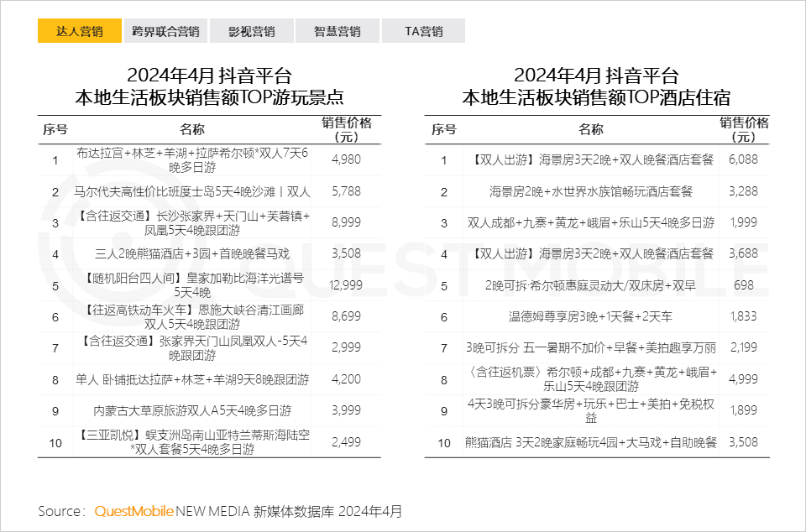Viewport: 806px width, 532px height.
Task: Click the price cell 2,199
Action: click(x=743, y=347)
